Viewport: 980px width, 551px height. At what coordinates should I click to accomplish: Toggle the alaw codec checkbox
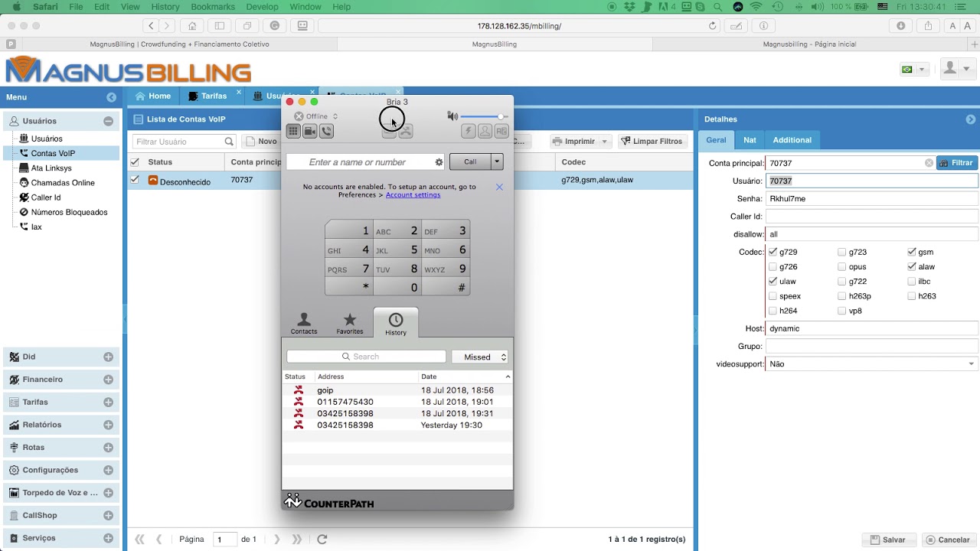pos(912,266)
